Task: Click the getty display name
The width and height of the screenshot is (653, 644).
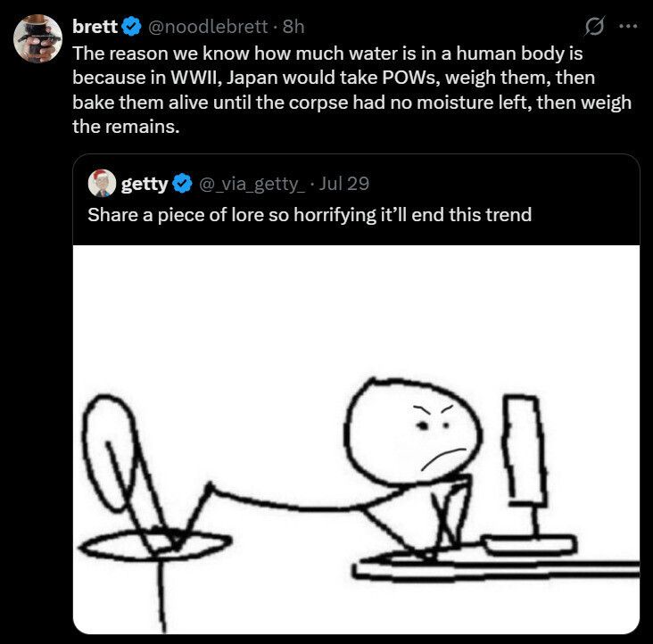Action: pos(144,185)
